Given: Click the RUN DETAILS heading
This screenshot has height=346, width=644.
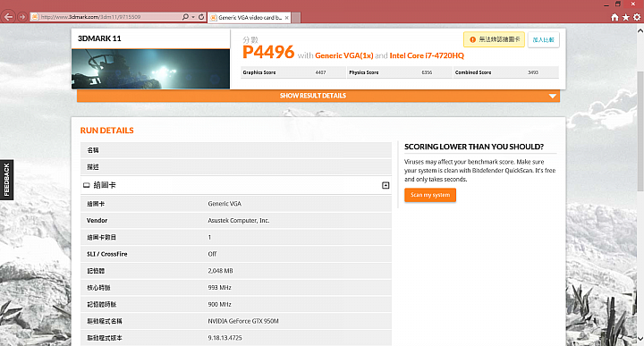Looking at the screenshot, I should point(106,131).
